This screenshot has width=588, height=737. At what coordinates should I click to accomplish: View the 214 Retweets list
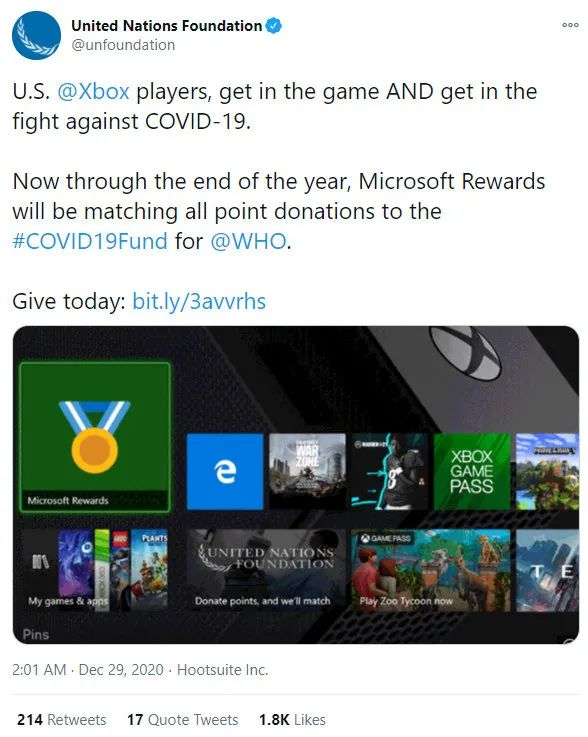click(62, 720)
